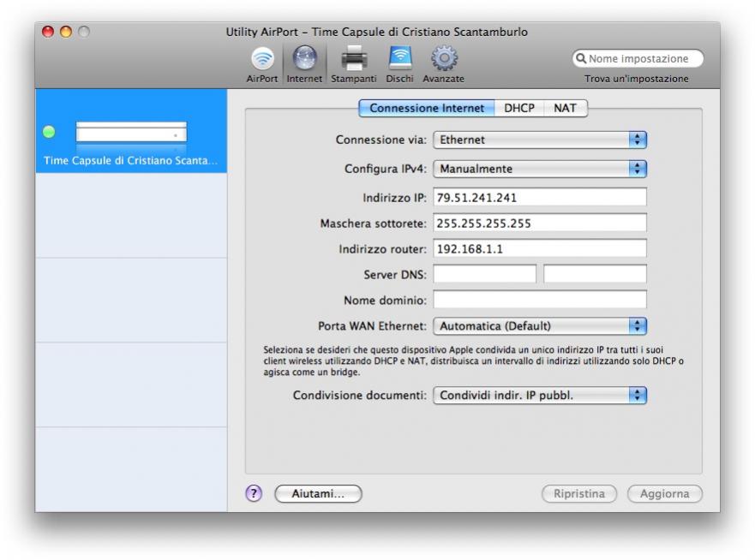Switch to the NAT tab
755x560 pixels.
click(566, 108)
